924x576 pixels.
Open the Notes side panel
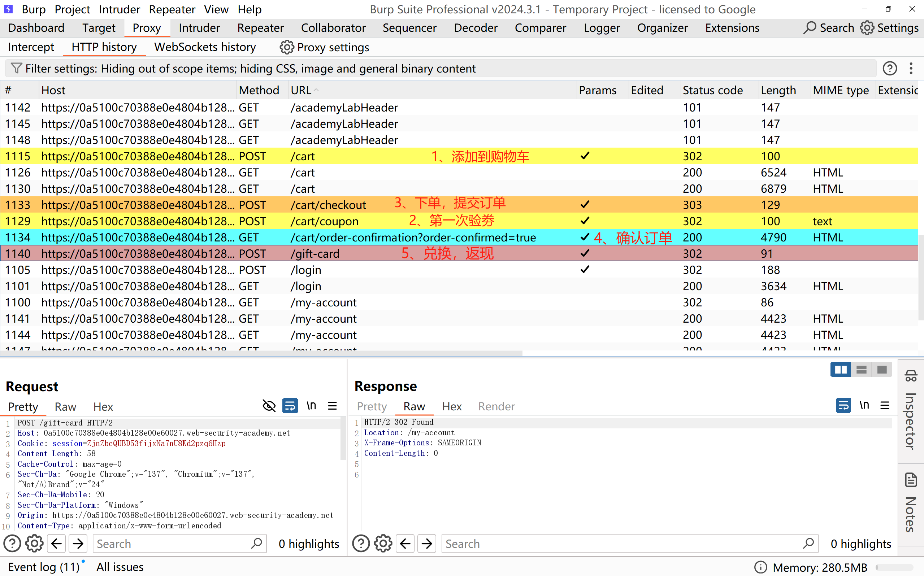(x=910, y=503)
